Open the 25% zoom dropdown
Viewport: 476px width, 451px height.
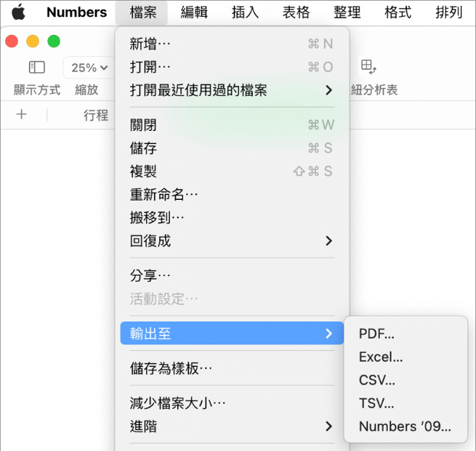tap(89, 67)
